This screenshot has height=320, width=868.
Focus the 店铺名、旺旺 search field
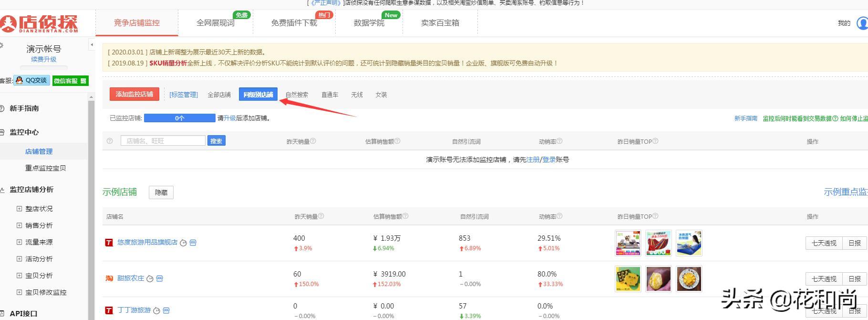tap(163, 141)
